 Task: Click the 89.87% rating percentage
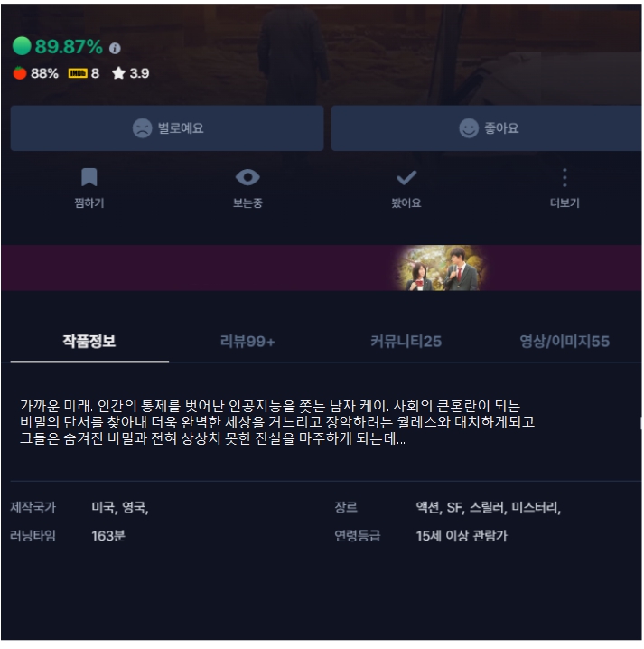point(69,46)
